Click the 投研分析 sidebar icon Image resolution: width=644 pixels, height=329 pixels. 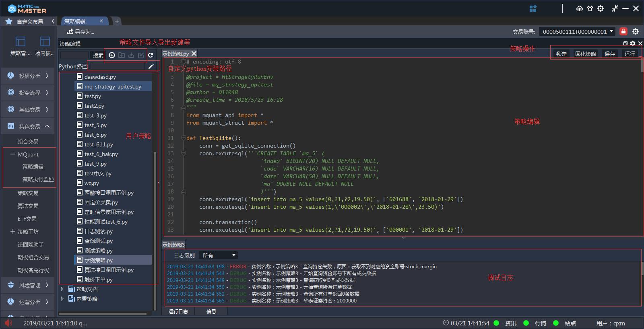pyautogui.click(x=11, y=76)
